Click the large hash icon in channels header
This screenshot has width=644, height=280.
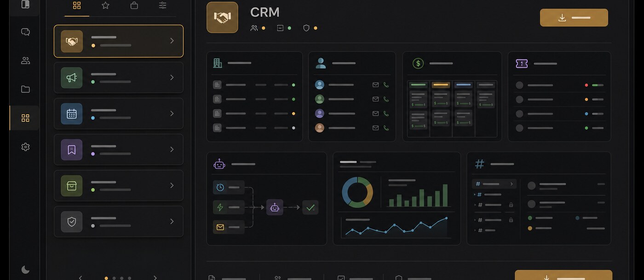[479, 164]
